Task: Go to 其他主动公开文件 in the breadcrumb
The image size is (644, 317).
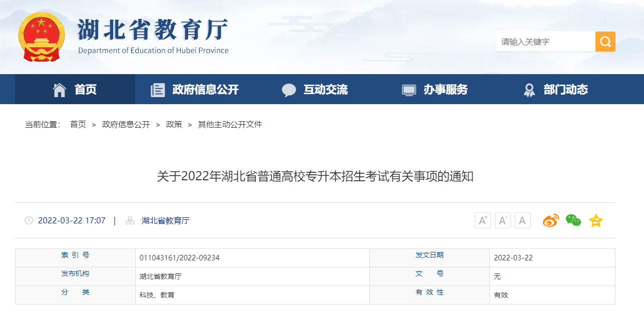Action: tap(230, 124)
